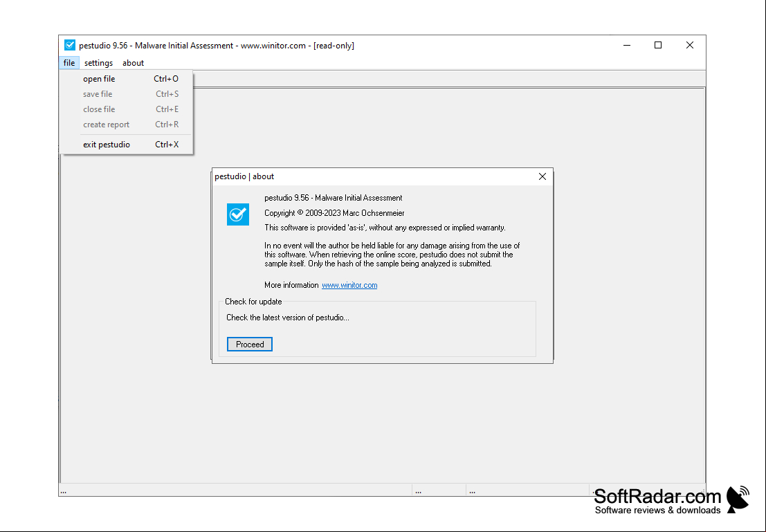Click the 'Check the latest version of pestudio...' text
The width and height of the screenshot is (766, 532).
click(288, 318)
